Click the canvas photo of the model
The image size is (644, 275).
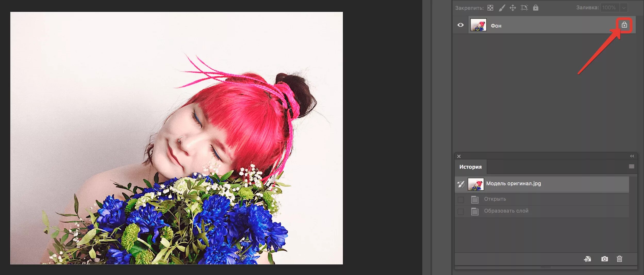pyautogui.click(x=177, y=138)
